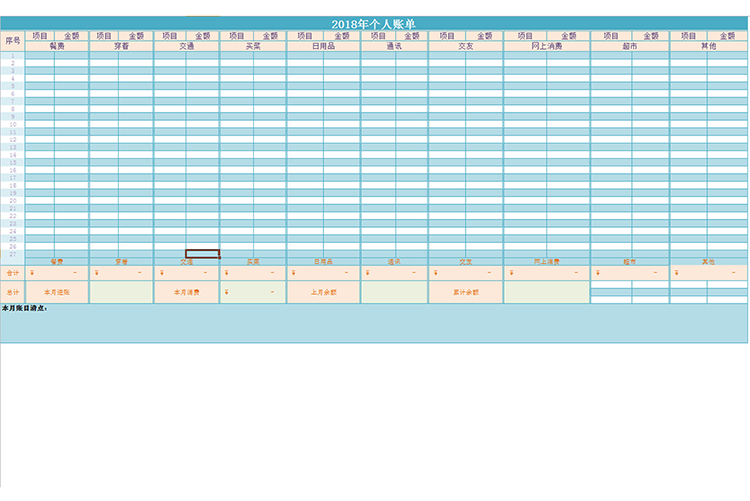750x501 pixels.
Task: Click the green input cell beside 本月进账
Action: tap(121, 292)
